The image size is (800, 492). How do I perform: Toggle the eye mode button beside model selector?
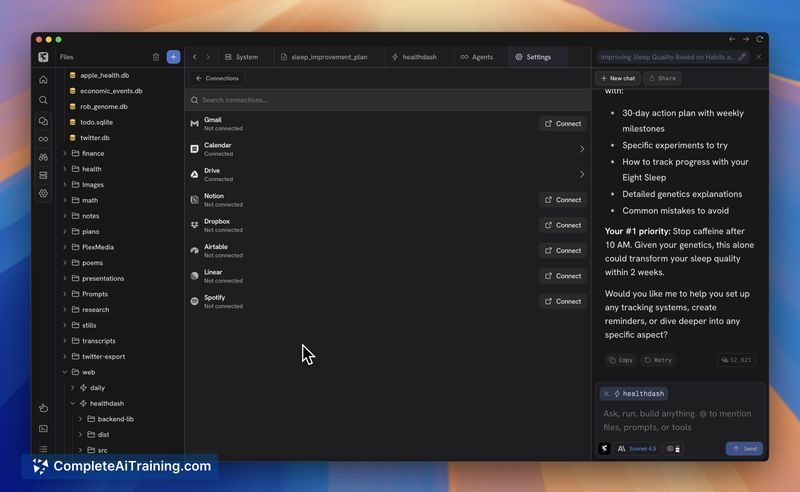coord(673,449)
